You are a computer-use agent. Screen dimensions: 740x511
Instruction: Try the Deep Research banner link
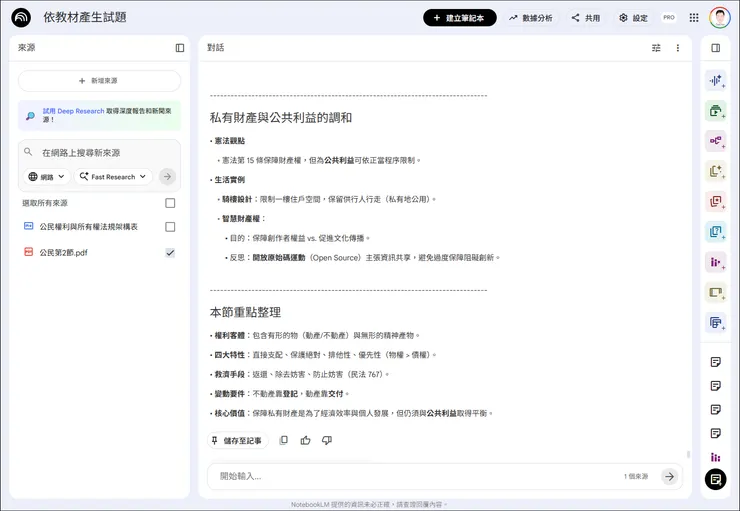pyautogui.click(x=73, y=111)
